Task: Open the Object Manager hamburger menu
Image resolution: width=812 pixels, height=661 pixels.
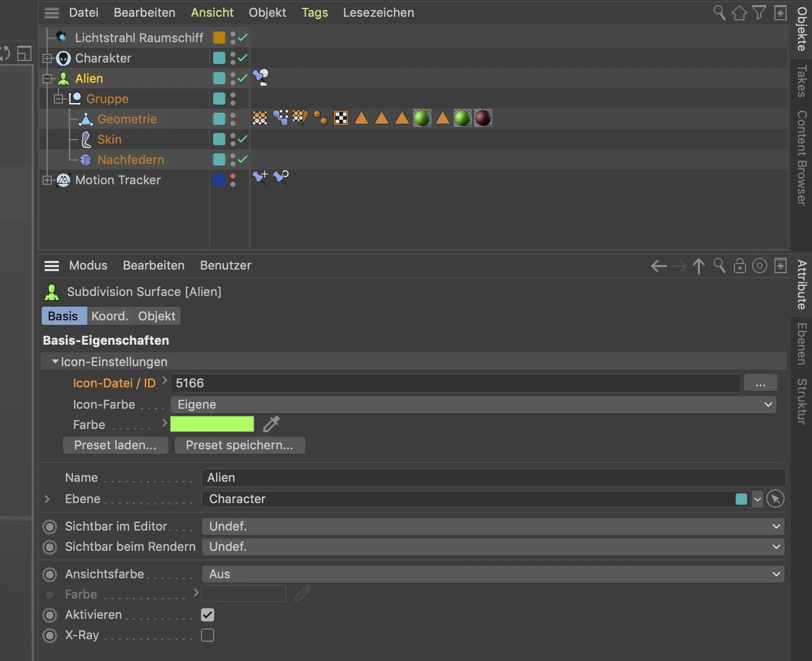Action: pos(52,13)
